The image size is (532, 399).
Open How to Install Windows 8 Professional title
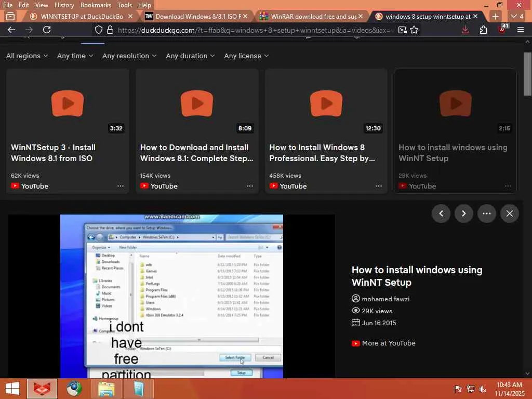pos(322,153)
